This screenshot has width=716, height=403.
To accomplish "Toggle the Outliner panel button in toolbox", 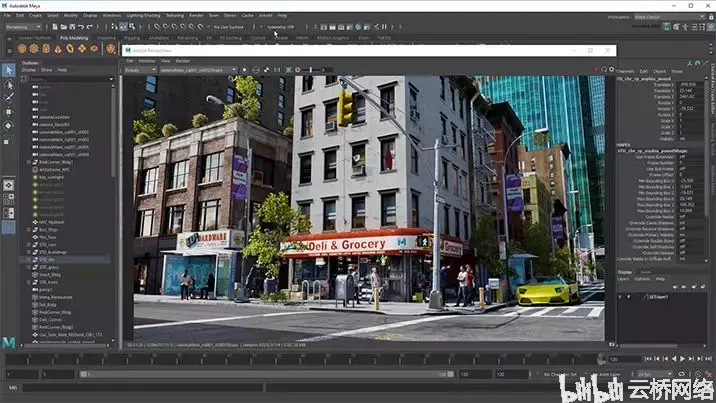I will click(x=8, y=227).
